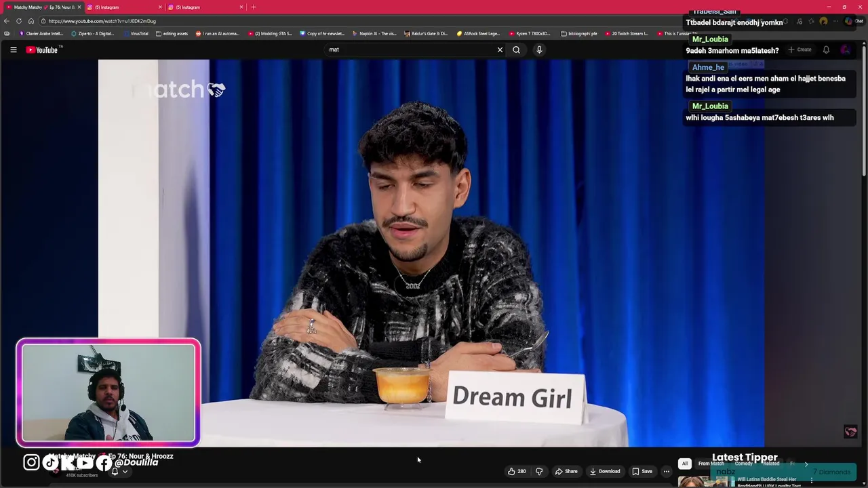Open the subscription bell notification dropdown
This screenshot has width=868, height=488.
coord(119,472)
